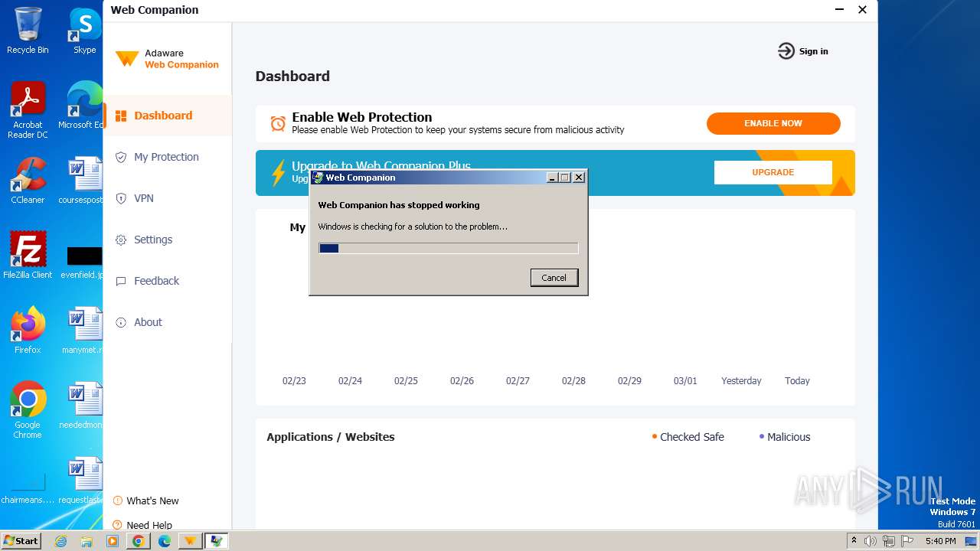Viewport: 980px width, 551px height.
Task: Open the What's New link
Action: 152,500
